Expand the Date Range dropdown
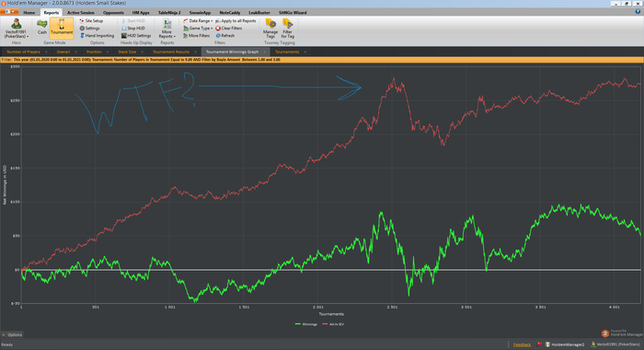This screenshot has height=350, width=644. [x=198, y=21]
